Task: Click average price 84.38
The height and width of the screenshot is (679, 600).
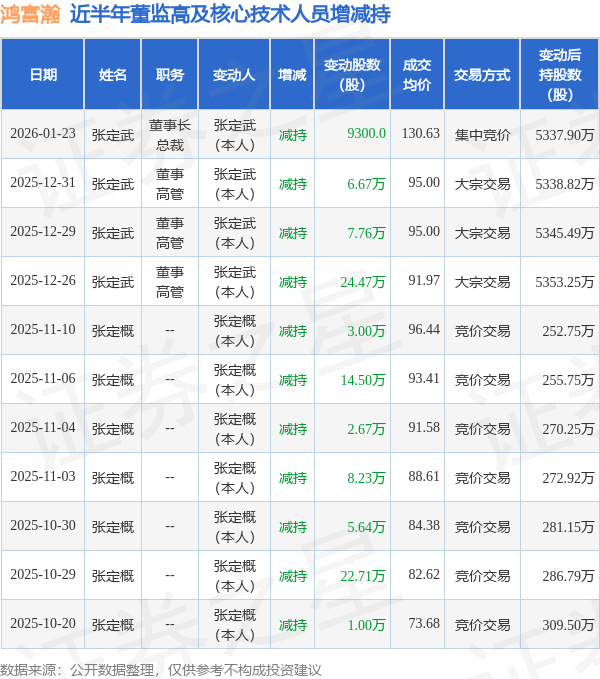Action: pyautogui.click(x=424, y=525)
